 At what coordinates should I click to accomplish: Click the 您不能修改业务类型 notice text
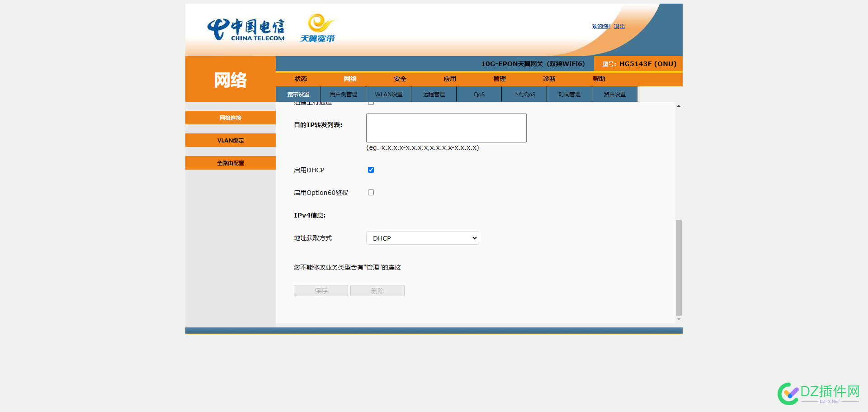[347, 267]
